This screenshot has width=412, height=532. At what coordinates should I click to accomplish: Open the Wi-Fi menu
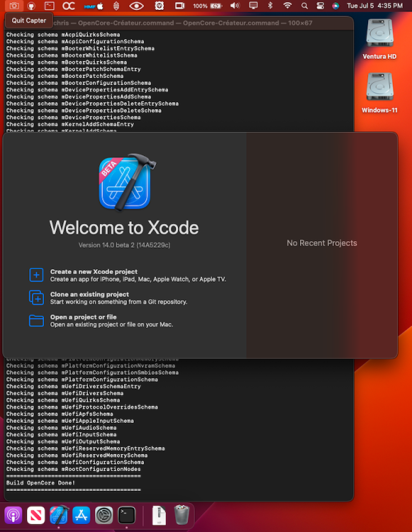288,6
